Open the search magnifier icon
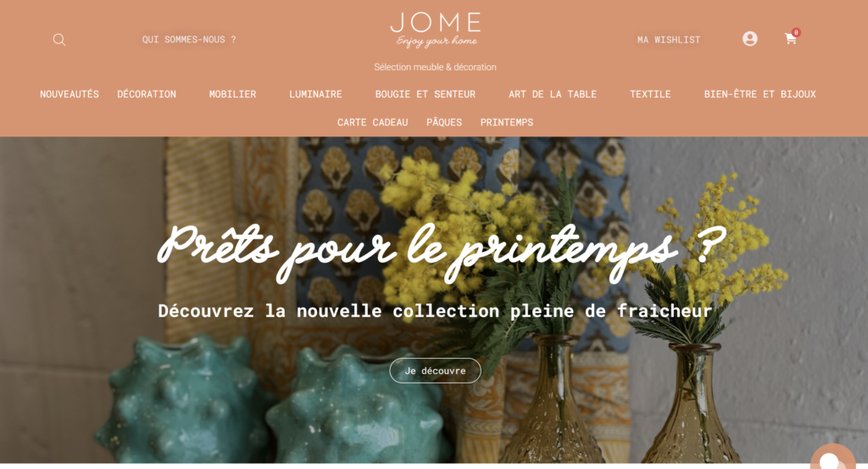Viewport: 868px width, 469px height. click(x=59, y=39)
